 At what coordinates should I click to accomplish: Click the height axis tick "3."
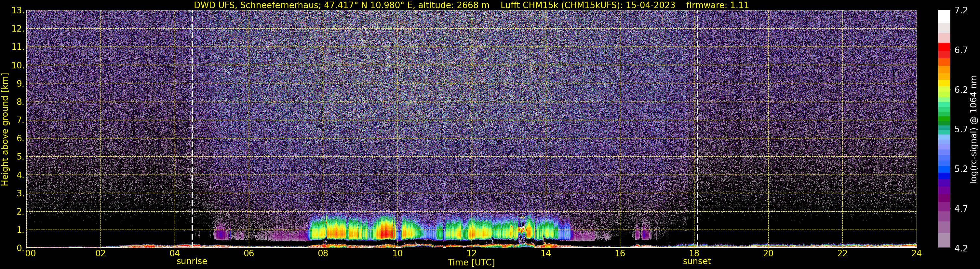(x=20, y=193)
